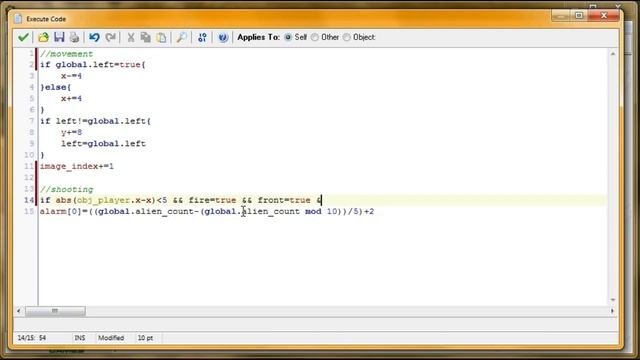Undo the last edit
640x360 pixels.
tap(94, 37)
